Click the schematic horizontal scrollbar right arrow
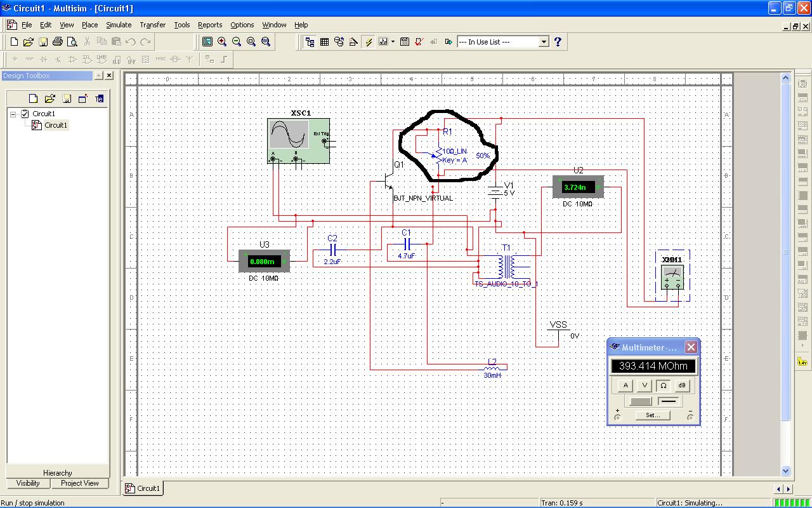The height and width of the screenshot is (508, 812). pos(788,489)
